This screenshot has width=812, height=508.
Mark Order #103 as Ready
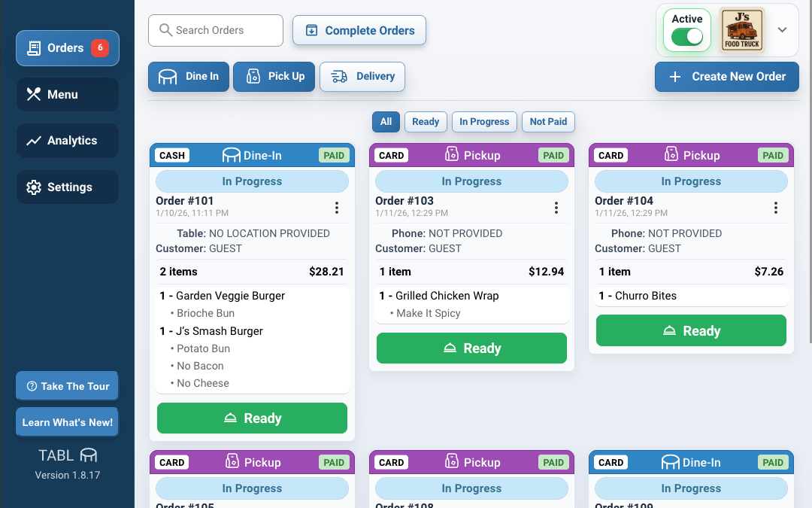(x=471, y=348)
